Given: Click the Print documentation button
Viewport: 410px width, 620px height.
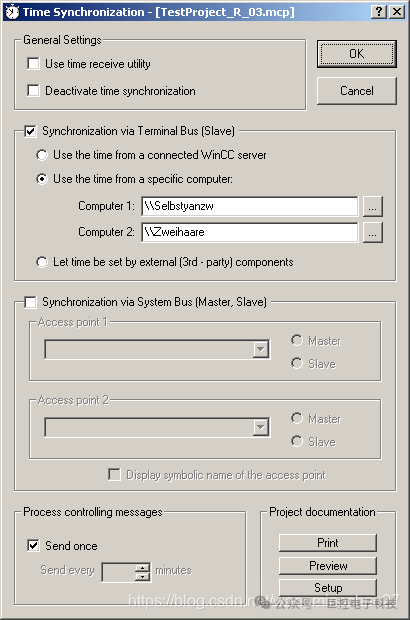Looking at the screenshot, I should [328, 543].
